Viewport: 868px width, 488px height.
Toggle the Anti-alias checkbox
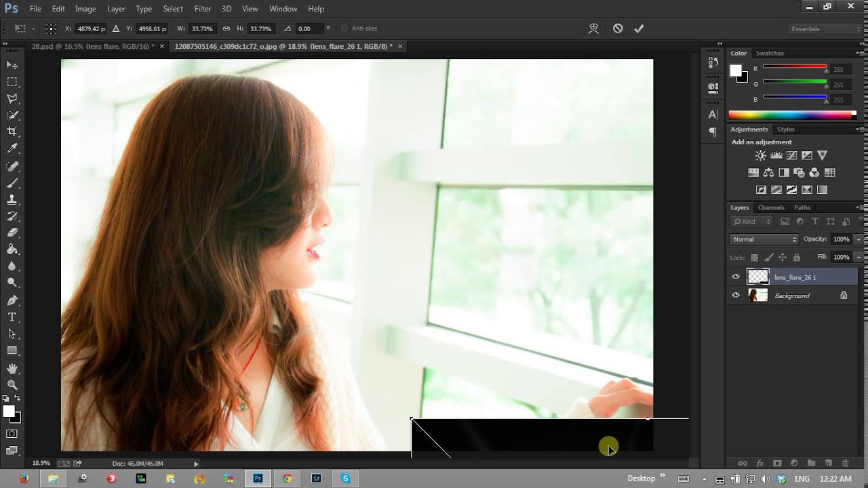point(344,28)
